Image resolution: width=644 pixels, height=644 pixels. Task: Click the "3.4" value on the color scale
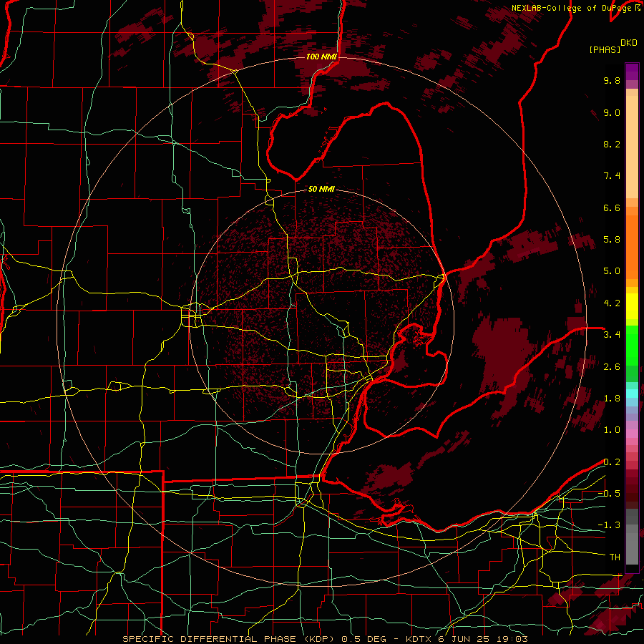[612, 335]
